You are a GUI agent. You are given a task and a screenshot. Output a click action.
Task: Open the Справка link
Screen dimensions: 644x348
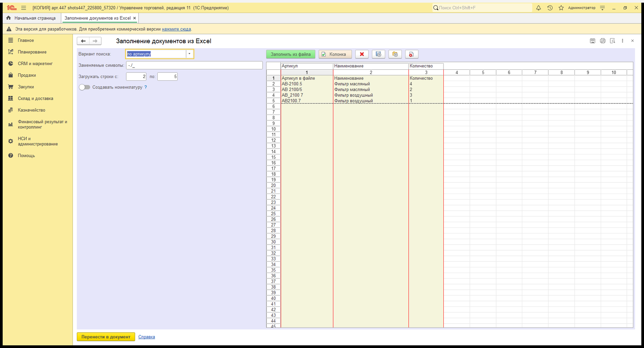147,337
